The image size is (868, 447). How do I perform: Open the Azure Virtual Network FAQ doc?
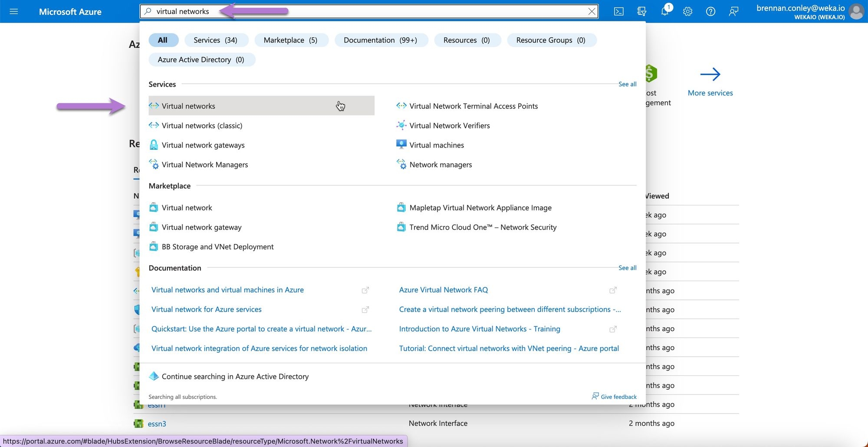tap(444, 290)
